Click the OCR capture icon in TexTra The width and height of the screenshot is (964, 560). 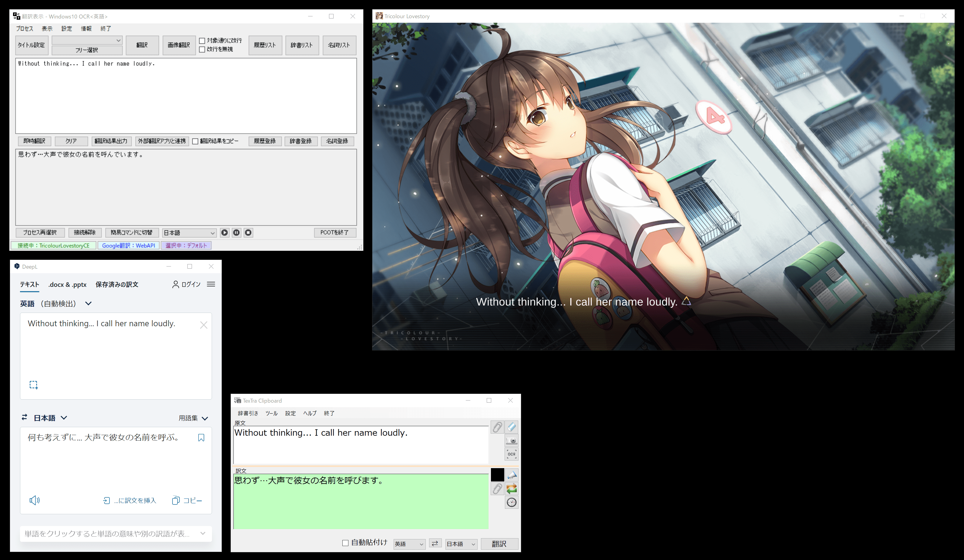[x=512, y=454]
